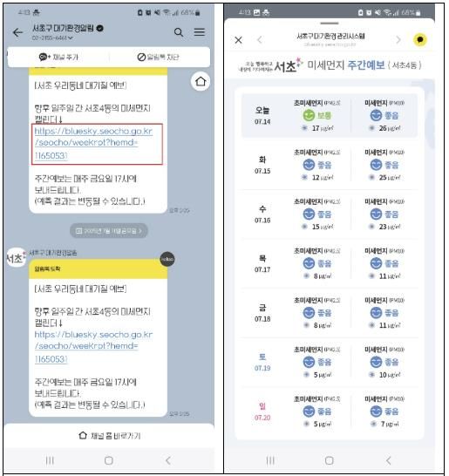
Task: Open the hamburger menu in the chat header
Action: [x=199, y=32]
